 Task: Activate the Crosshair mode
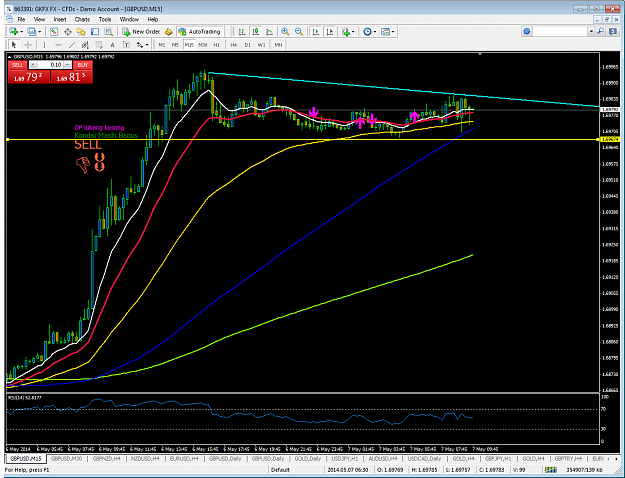click(x=28, y=45)
